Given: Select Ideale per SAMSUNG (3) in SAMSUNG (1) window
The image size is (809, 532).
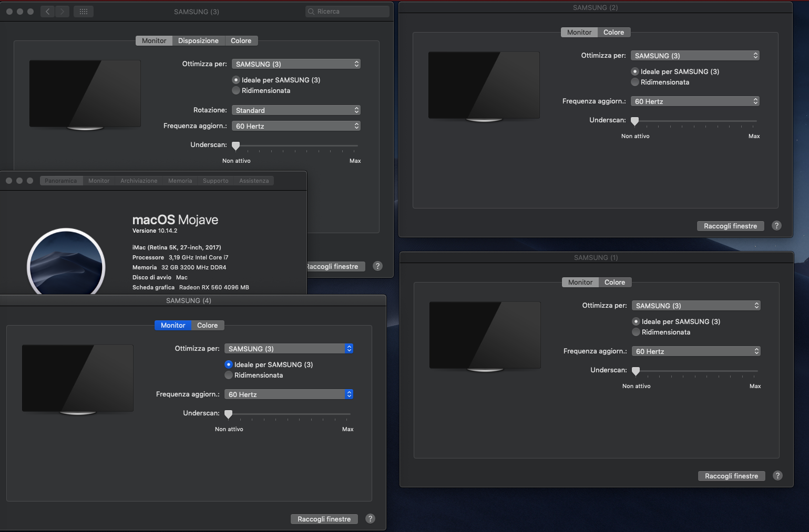Looking at the screenshot, I should click(636, 321).
